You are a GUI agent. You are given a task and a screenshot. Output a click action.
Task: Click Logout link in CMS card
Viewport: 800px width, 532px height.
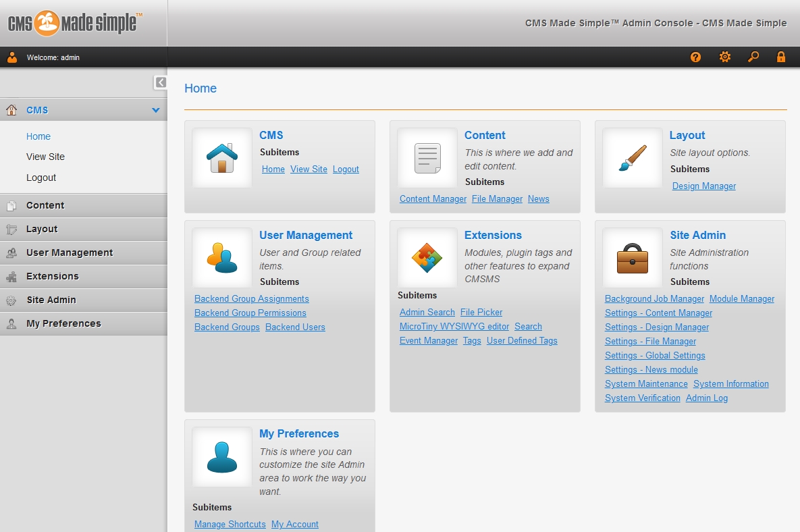[346, 169]
